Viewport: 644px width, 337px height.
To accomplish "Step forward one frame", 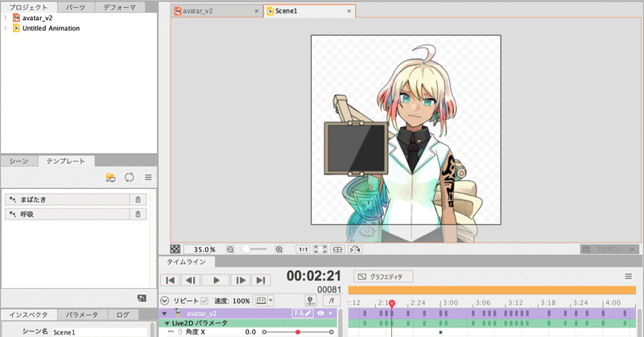I will (241, 281).
